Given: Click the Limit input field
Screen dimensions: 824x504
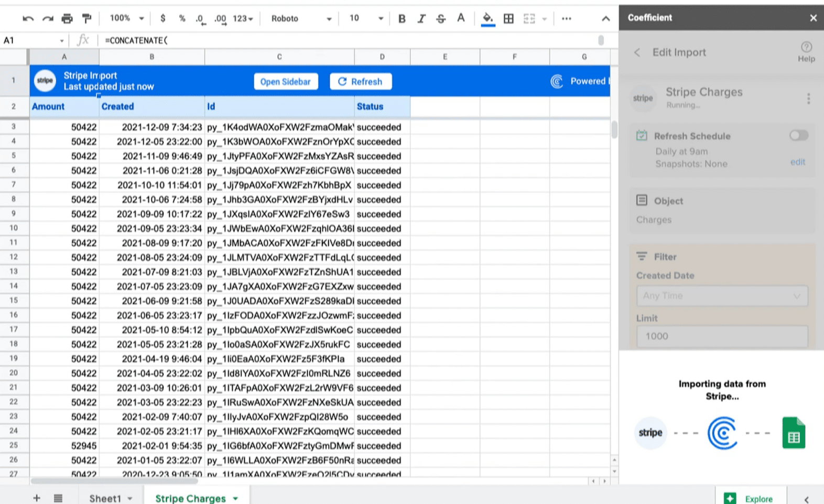Looking at the screenshot, I should 722,336.
